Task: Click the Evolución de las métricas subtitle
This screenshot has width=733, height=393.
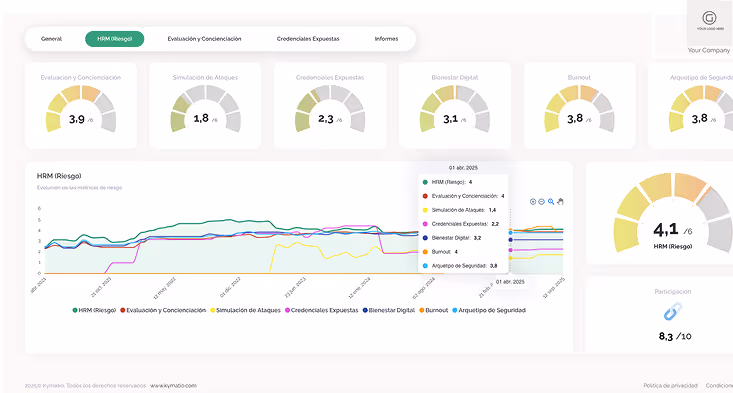Action: tap(79, 188)
